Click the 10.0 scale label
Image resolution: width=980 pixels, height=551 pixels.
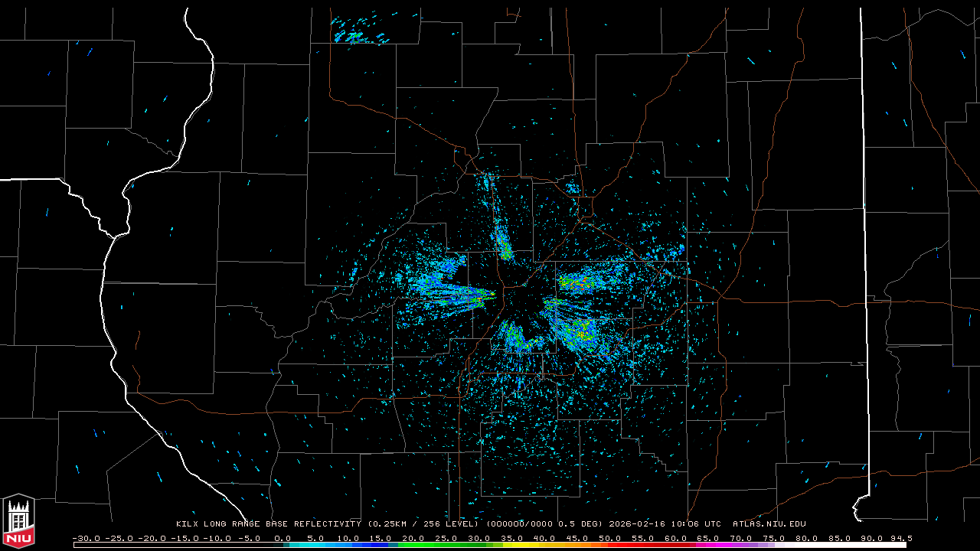(x=348, y=538)
